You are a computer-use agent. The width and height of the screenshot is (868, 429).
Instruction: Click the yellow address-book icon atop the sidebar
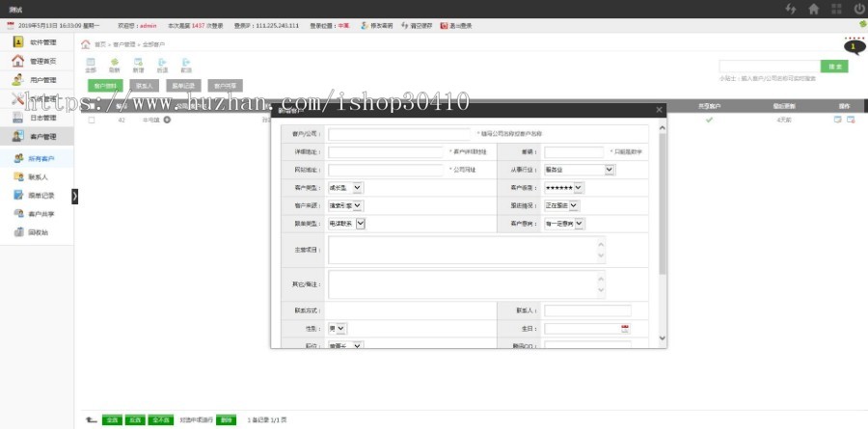pos(18,42)
